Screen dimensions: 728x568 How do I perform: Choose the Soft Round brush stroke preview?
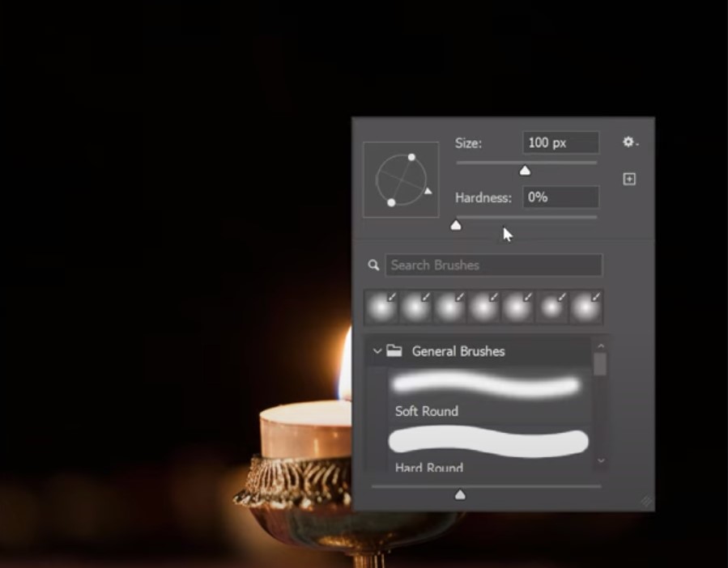coord(487,385)
